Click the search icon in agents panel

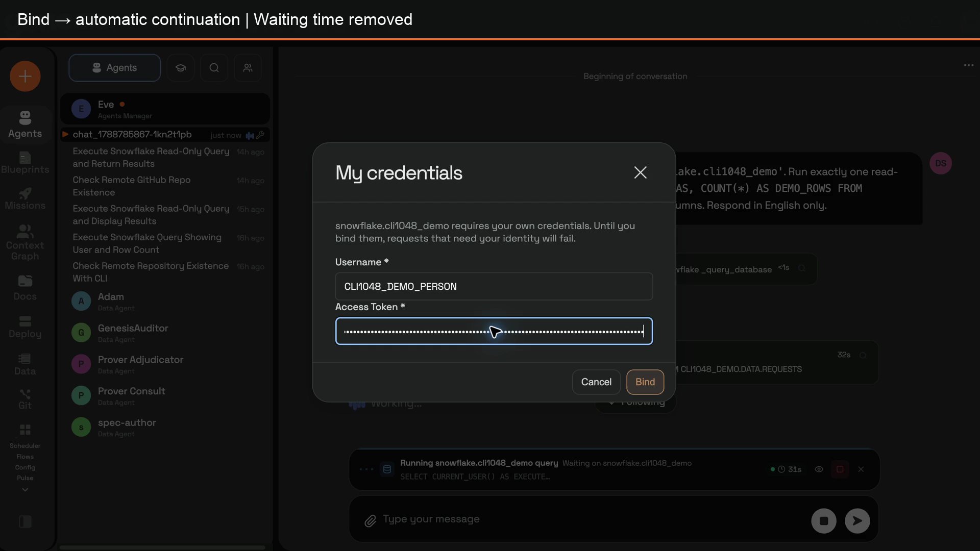pos(214,68)
